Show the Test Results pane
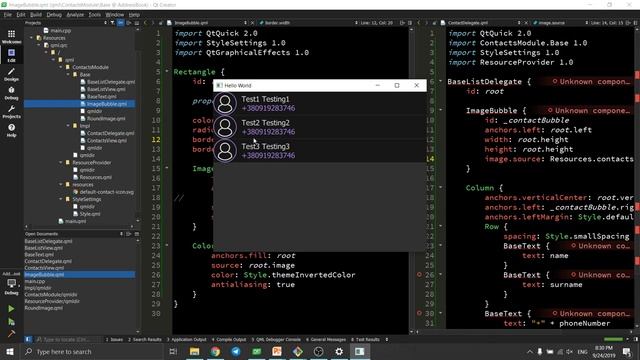 365,340
